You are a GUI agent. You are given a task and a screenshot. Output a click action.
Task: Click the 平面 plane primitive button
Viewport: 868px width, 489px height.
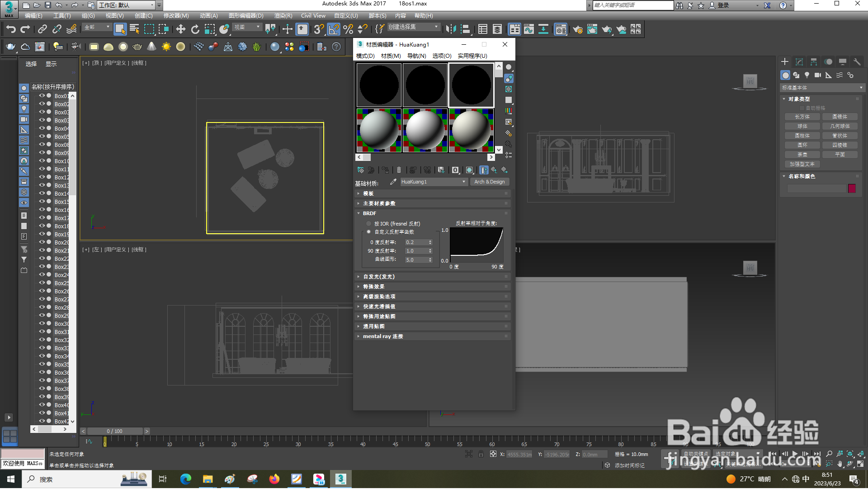tap(840, 155)
